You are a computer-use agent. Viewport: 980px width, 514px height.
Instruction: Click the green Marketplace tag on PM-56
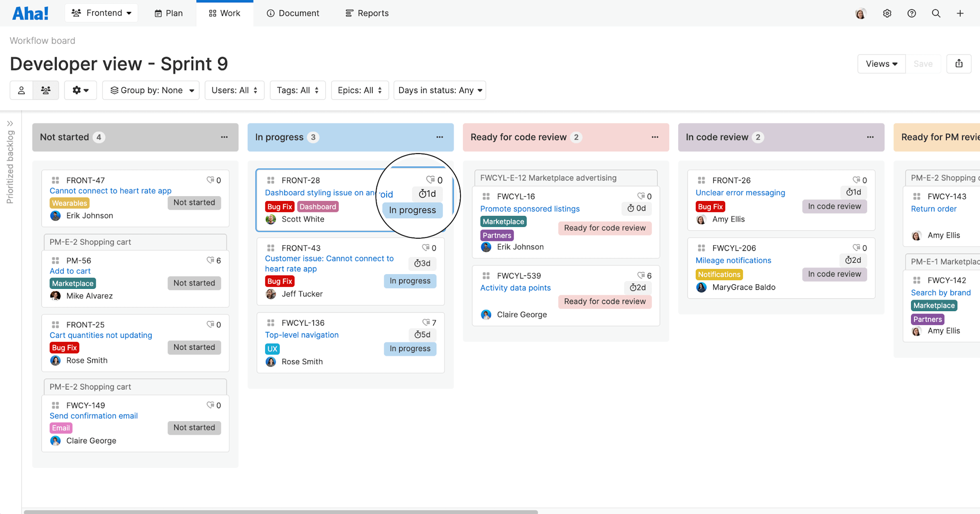coord(72,283)
